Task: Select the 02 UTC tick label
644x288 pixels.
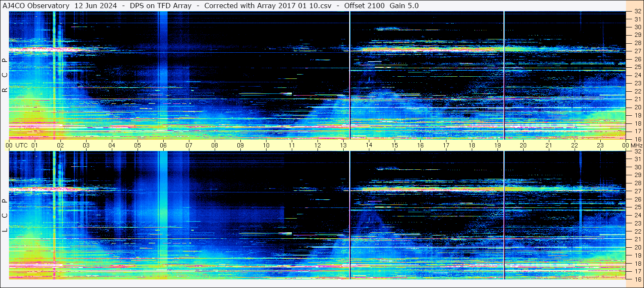Action: (60, 145)
